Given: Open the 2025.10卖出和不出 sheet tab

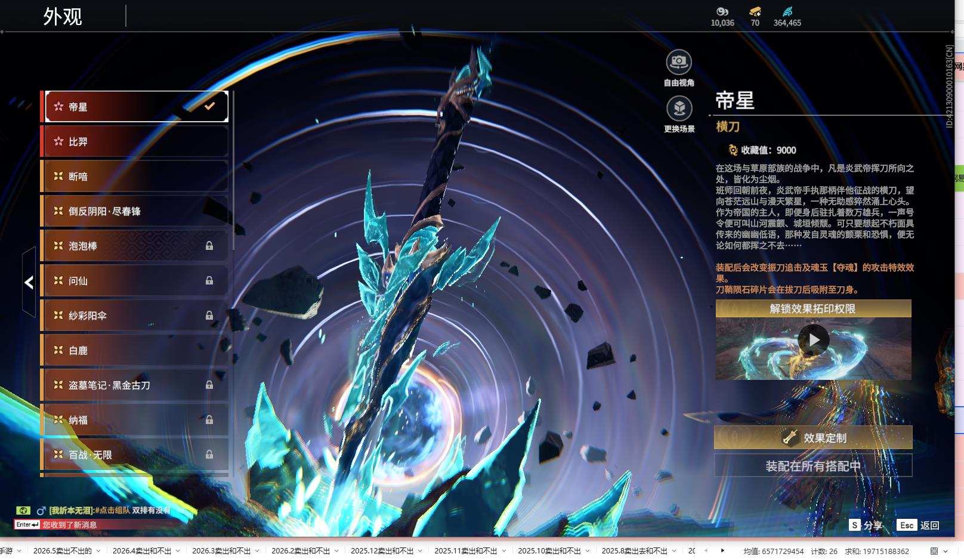Looking at the screenshot, I should click(549, 551).
